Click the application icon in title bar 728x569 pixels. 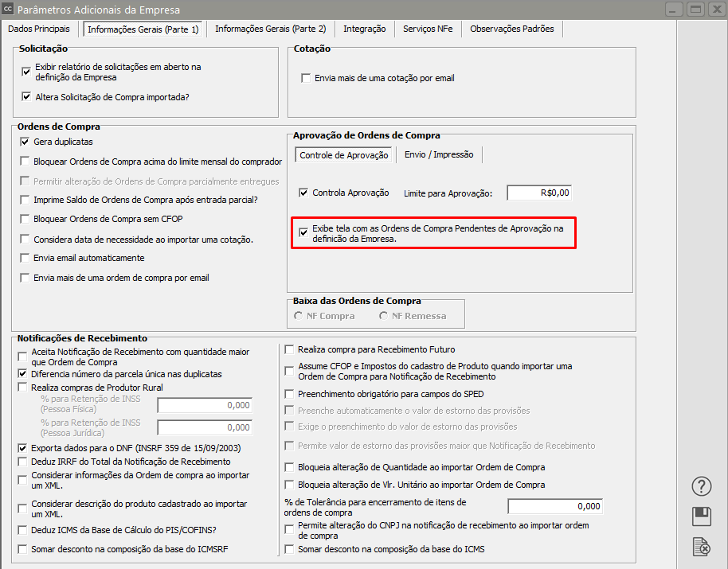click(9, 10)
